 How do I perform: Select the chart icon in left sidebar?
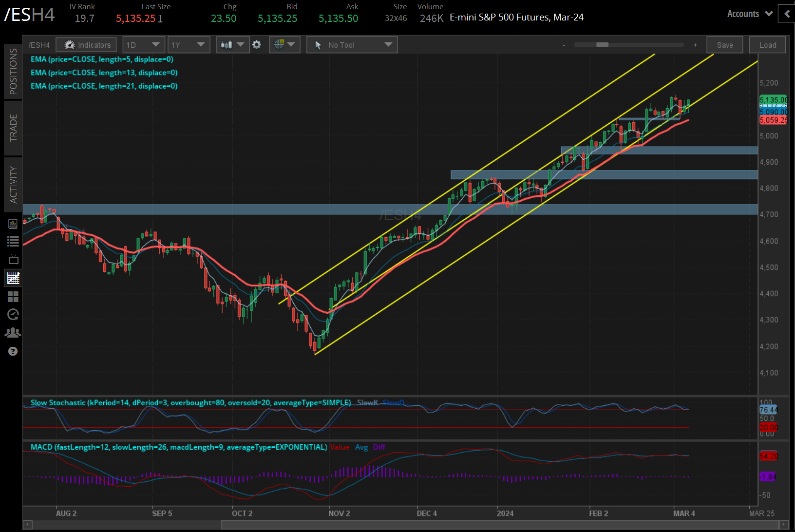(x=13, y=278)
